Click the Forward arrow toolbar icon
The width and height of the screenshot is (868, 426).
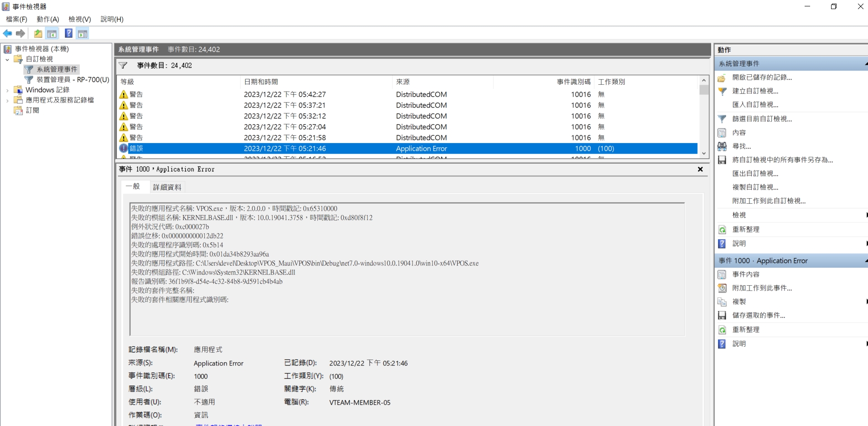pos(20,33)
